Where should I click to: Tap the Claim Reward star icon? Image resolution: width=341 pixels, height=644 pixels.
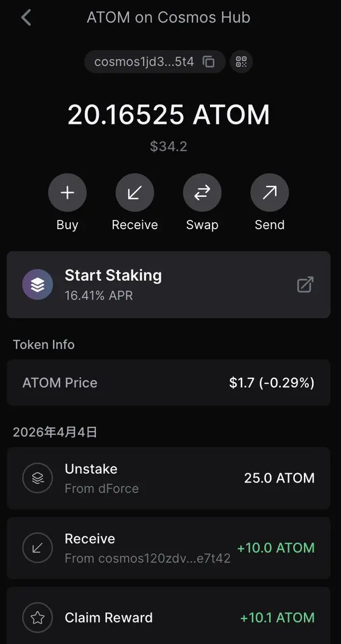point(38,618)
